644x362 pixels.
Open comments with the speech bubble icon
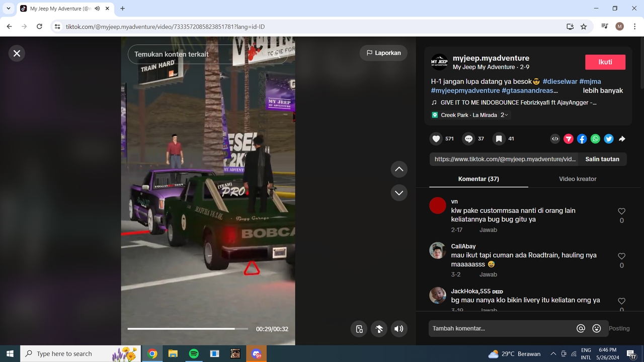[x=468, y=139]
